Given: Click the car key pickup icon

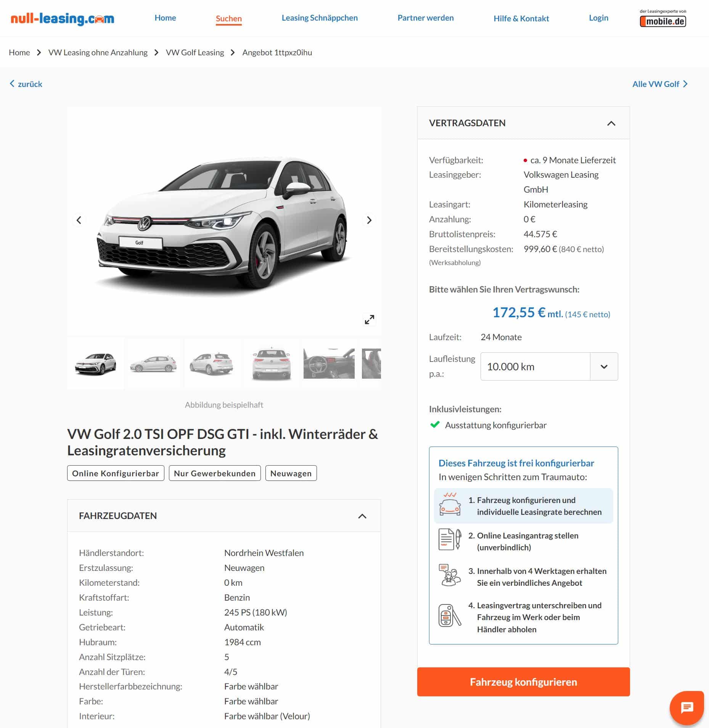Looking at the screenshot, I should click(450, 616).
